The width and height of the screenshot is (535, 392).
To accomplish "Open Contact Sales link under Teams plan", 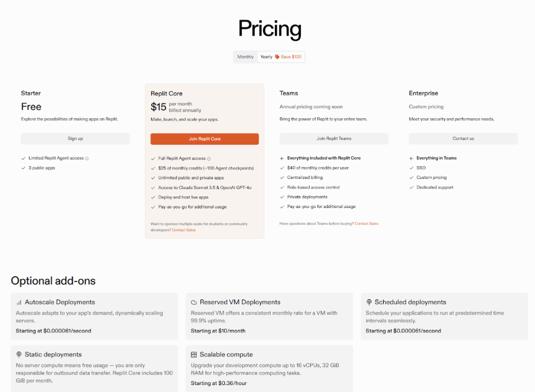I will click(x=366, y=223).
